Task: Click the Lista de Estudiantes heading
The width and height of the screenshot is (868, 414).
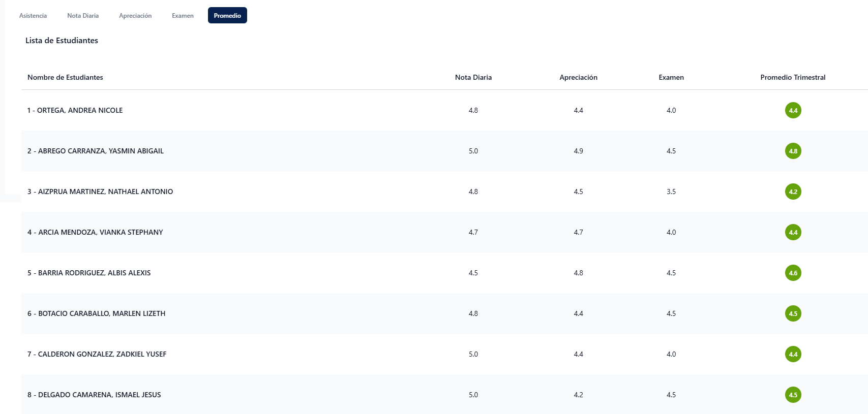Action: click(x=62, y=41)
